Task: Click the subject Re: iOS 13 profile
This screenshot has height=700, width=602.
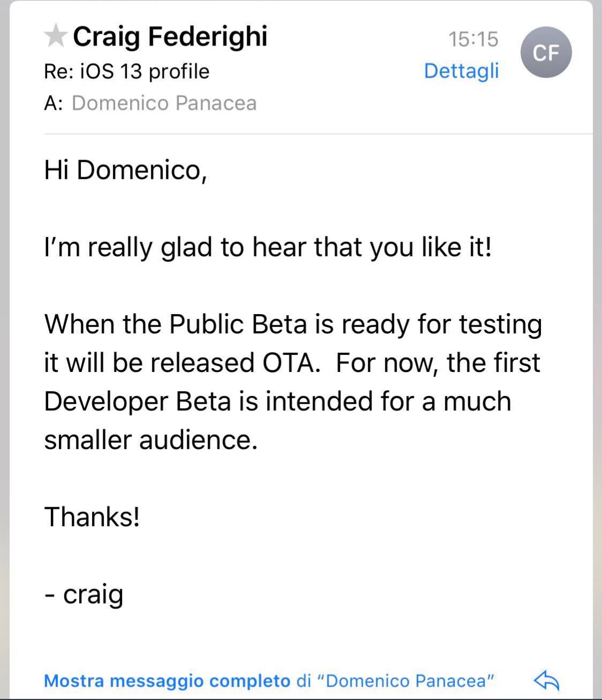Action: [x=127, y=71]
